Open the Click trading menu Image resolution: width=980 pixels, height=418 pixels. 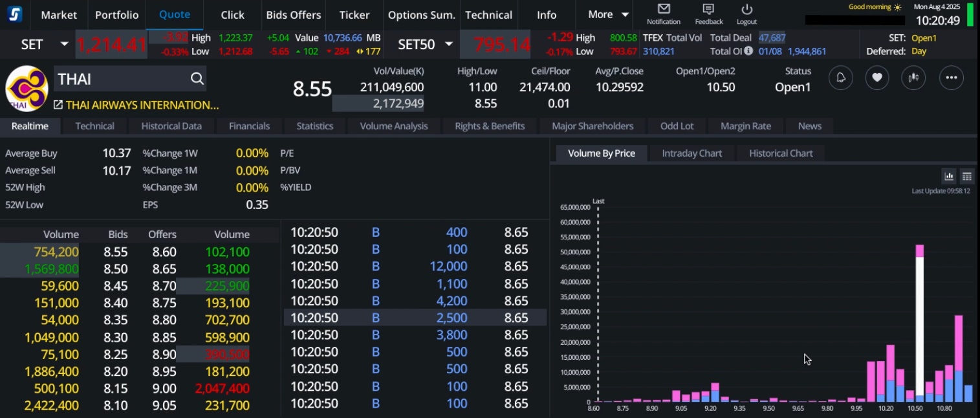(232, 14)
